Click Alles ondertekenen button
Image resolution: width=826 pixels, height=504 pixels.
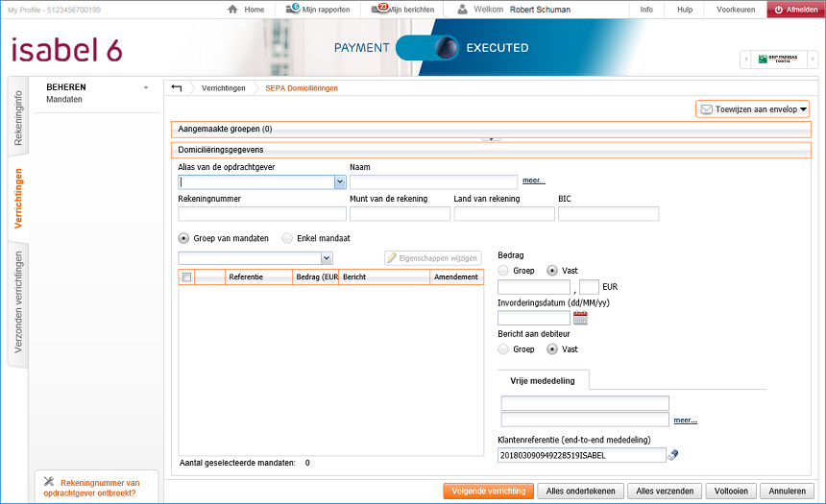(580, 491)
